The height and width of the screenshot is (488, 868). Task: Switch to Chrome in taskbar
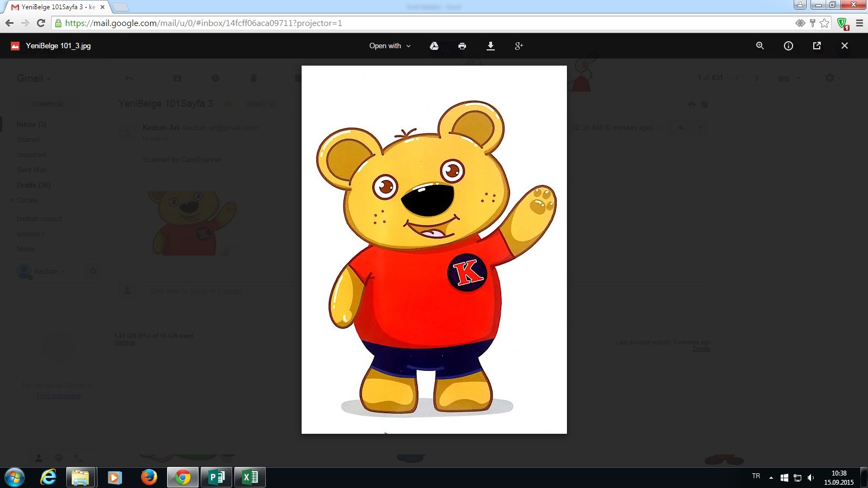pyautogui.click(x=183, y=477)
